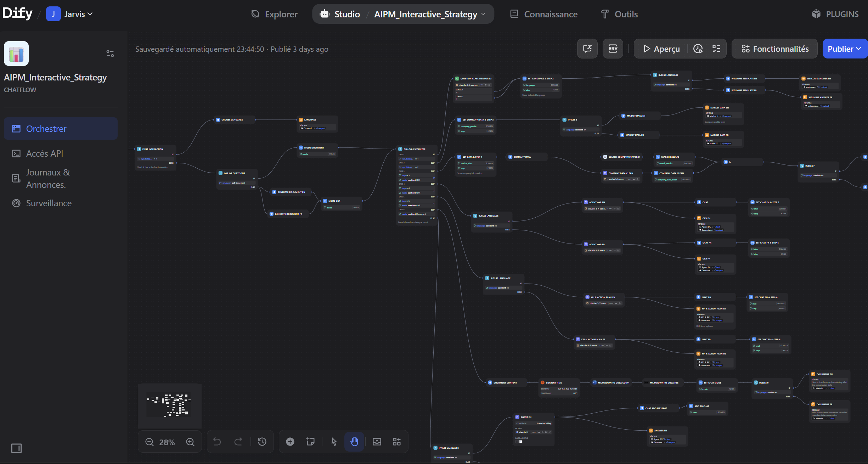This screenshot has width=868, height=464.
Task: Open Surveillance in the sidebar
Action: point(61,203)
